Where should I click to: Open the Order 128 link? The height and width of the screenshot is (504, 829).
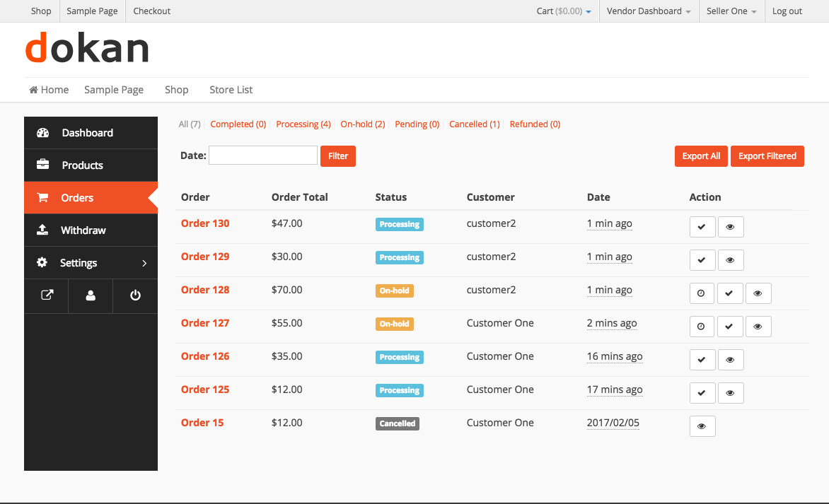[x=205, y=290]
